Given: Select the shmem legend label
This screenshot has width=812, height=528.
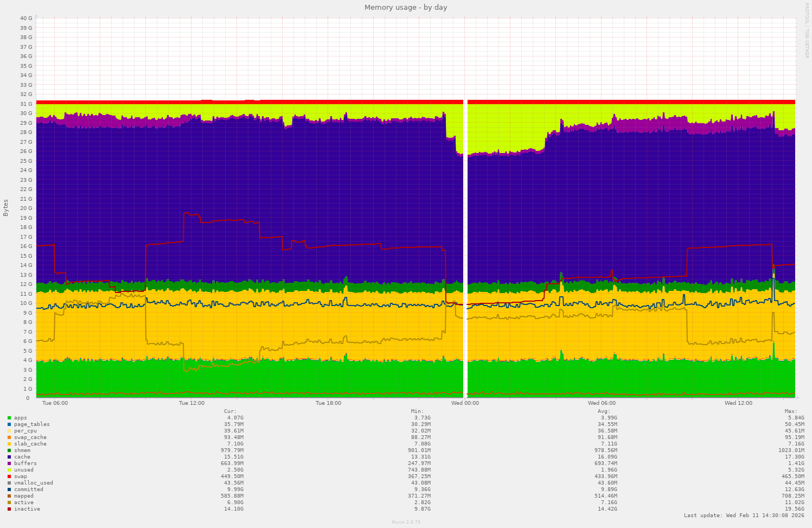Looking at the screenshot, I should pos(22,450).
